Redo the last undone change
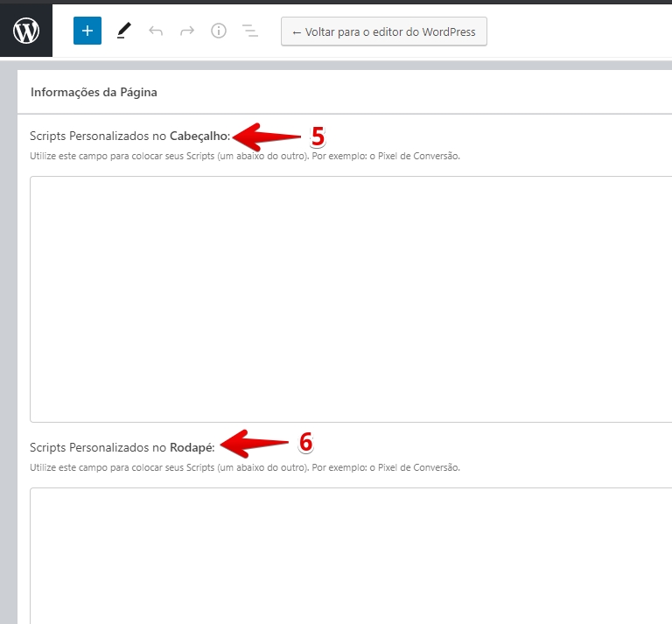The width and height of the screenshot is (672, 624). (x=187, y=32)
